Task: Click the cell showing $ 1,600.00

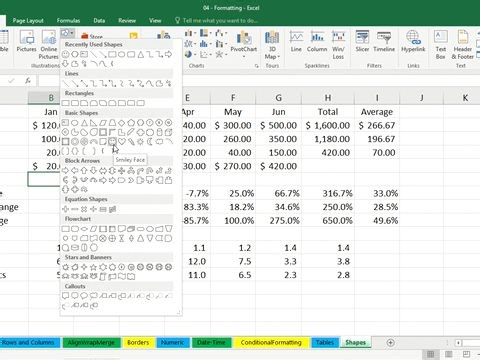Action: 328,126
